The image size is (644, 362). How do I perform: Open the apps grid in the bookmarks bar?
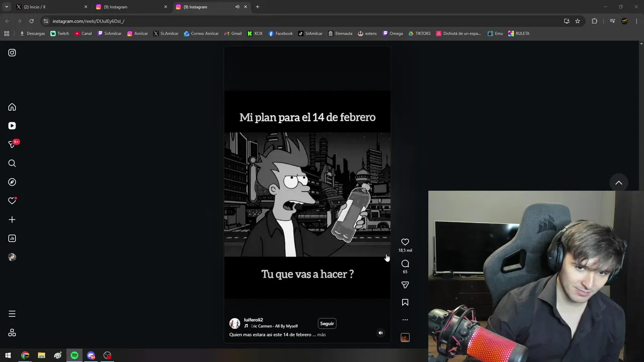[7, 34]
